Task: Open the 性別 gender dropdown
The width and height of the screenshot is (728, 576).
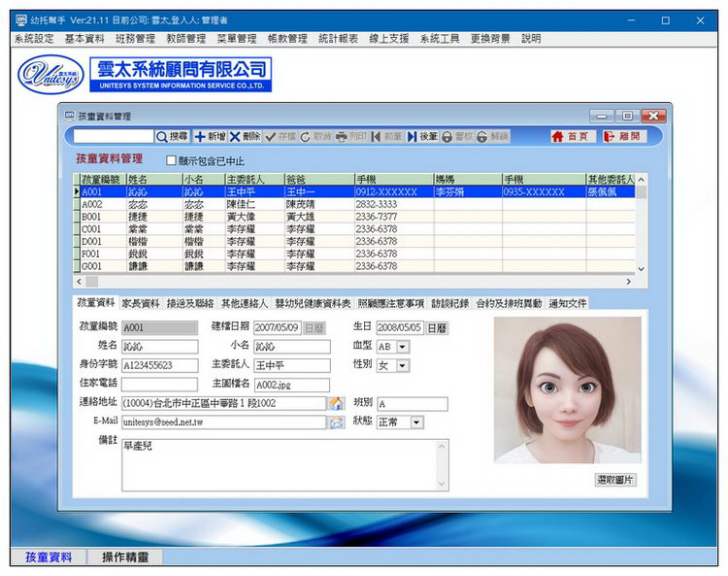Action: click(403, 365)
